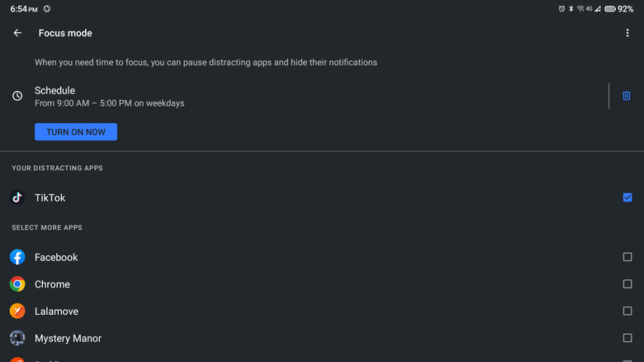Image resolution: width=644 pixels, height=362 pixels.
Task: Delete the schedule with trash icon
Action: [627, 96]
